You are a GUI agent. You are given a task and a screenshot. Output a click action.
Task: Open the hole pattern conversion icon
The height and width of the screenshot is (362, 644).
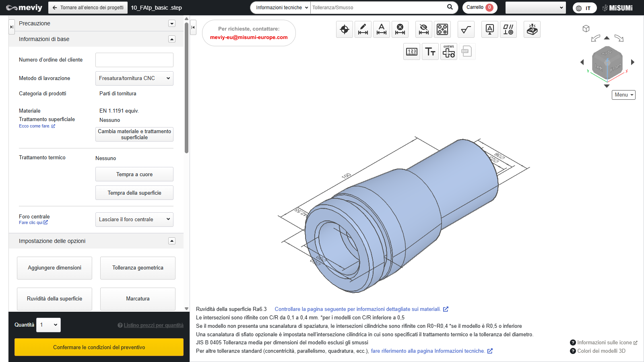point(442,29)
